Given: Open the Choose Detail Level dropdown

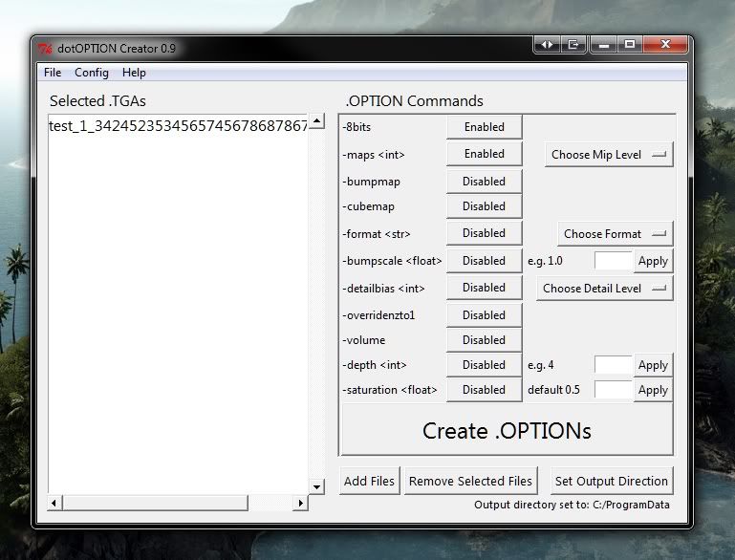Looking at the screenshot, I should (605, 289).
